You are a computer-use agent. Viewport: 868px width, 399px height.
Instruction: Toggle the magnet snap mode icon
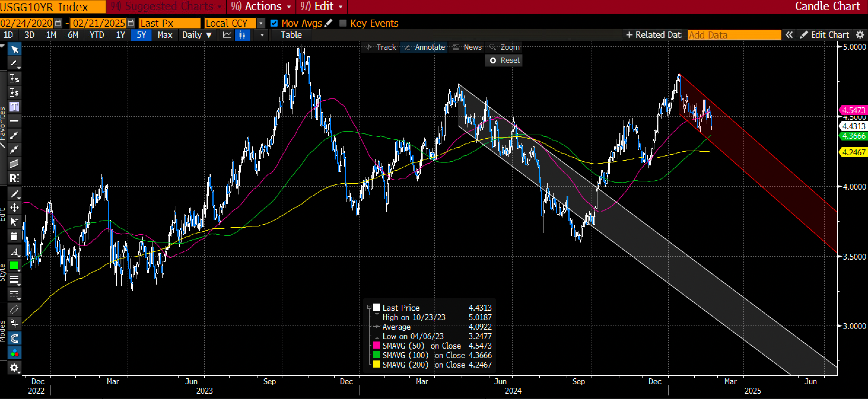[x=15, y=338]
